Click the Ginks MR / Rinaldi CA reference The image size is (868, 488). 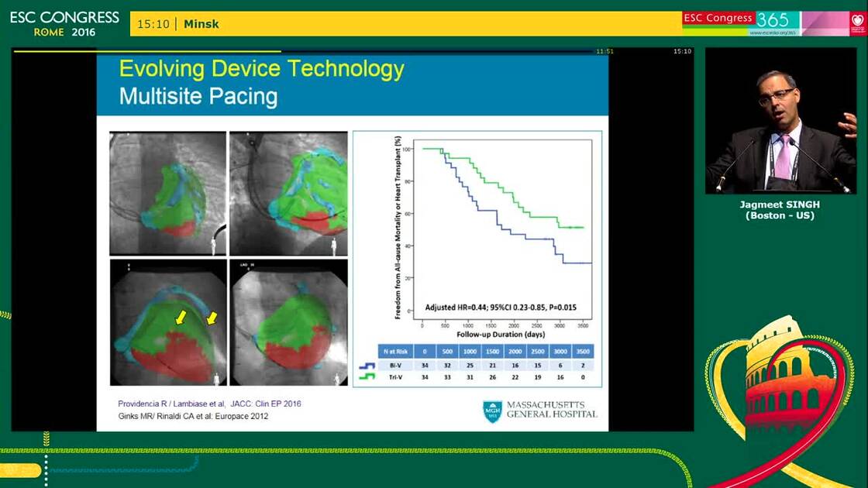pyautogui.click(x=193, y=416)
